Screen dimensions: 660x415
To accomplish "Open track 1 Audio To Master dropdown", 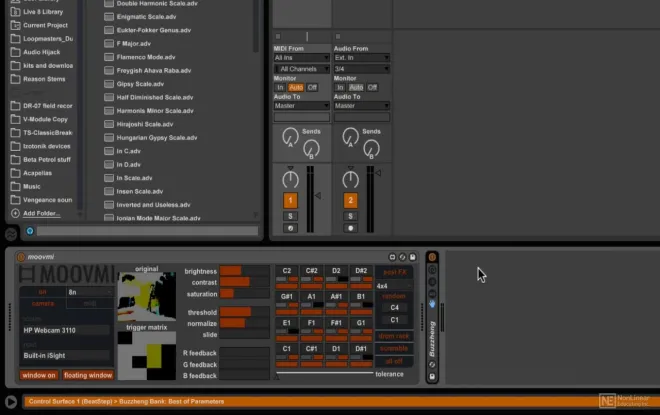I will [x=301, y=106].
